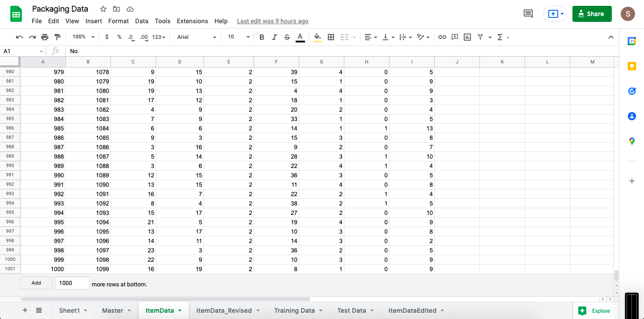Open Contacts side panel

click(x=632, y=116)
